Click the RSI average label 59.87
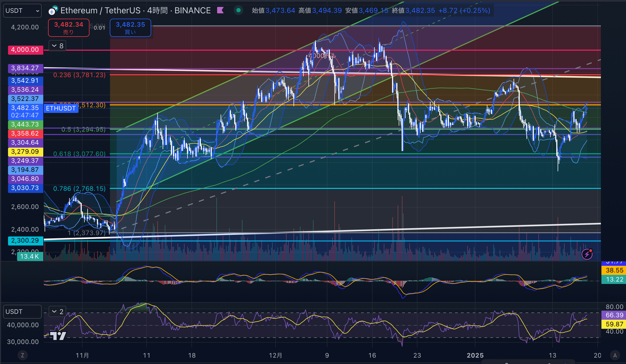 (x=614, y=324)
